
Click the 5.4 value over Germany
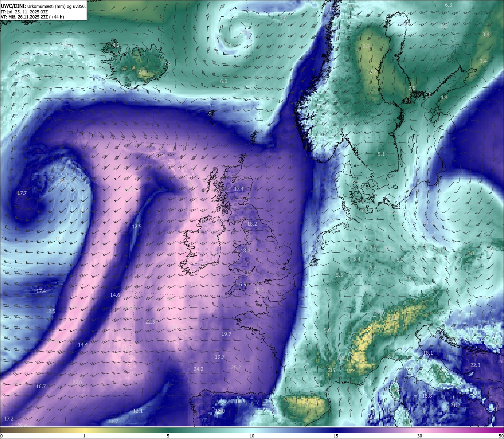coord(357,259)
